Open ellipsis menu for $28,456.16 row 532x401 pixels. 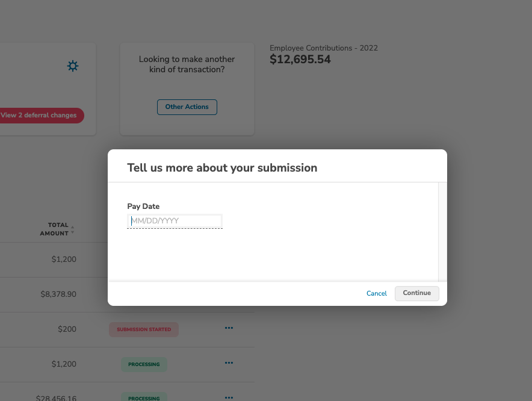point(229,397)
